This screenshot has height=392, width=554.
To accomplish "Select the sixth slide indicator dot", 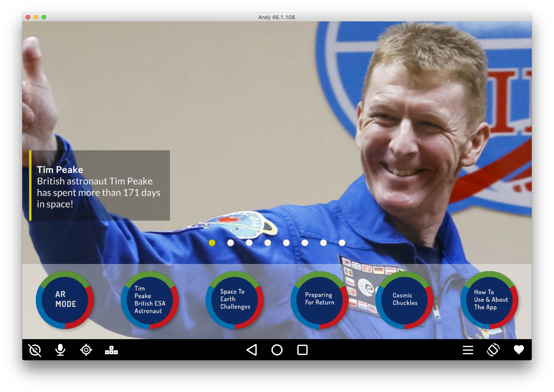I will point(305,243).
